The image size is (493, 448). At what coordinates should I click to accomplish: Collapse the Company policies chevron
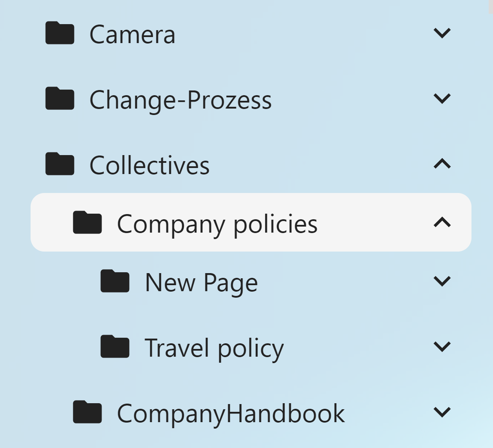click(442, 222)
